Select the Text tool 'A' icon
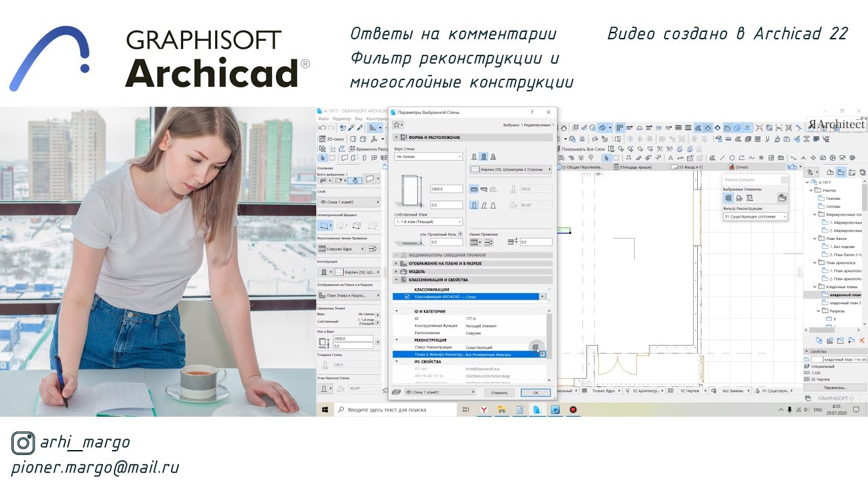This screenshot has width=868, height=488. click(x=671, y=158)
